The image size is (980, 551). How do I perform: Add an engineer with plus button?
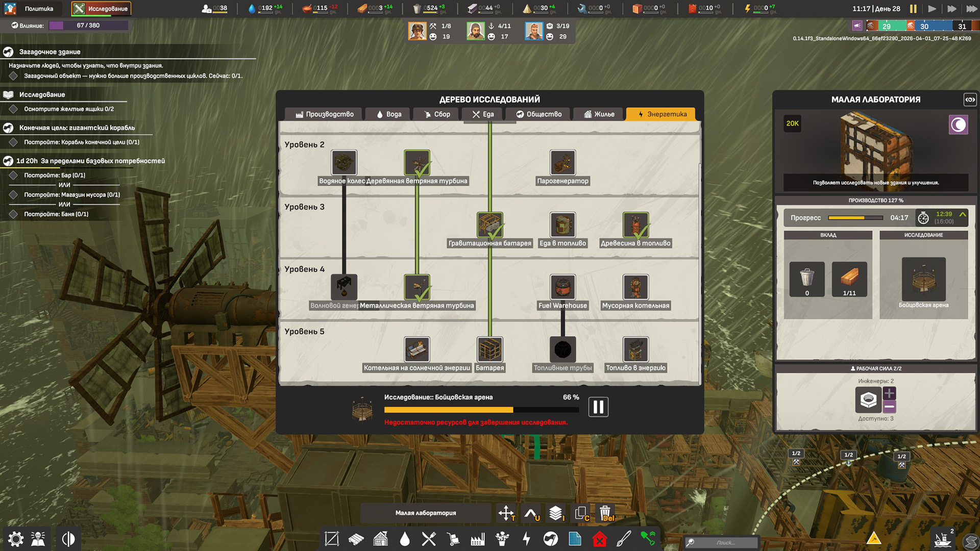(x=889, y=393)
